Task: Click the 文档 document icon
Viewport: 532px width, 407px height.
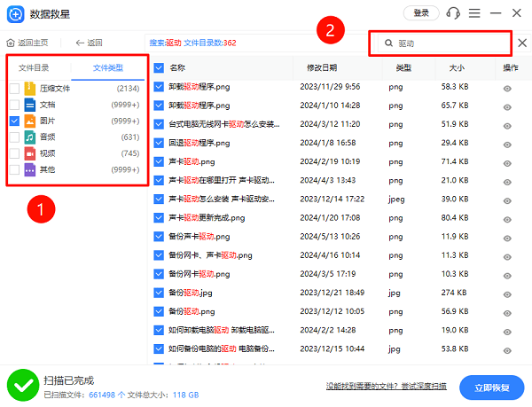Action: point(30,105)
